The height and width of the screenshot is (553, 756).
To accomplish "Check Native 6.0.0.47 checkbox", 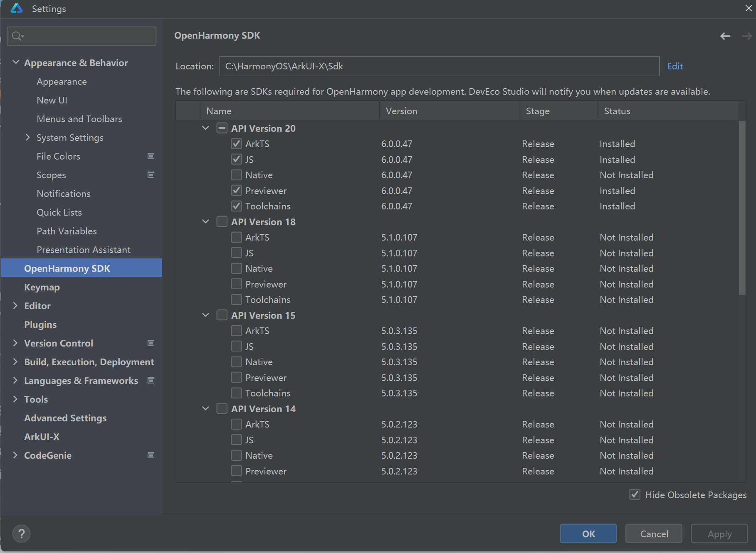I will [236, 175].
